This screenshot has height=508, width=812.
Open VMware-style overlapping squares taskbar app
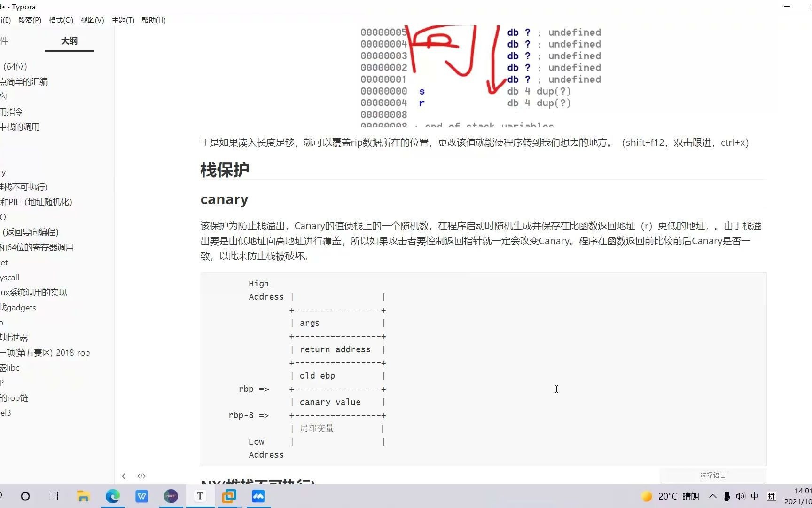229,496
